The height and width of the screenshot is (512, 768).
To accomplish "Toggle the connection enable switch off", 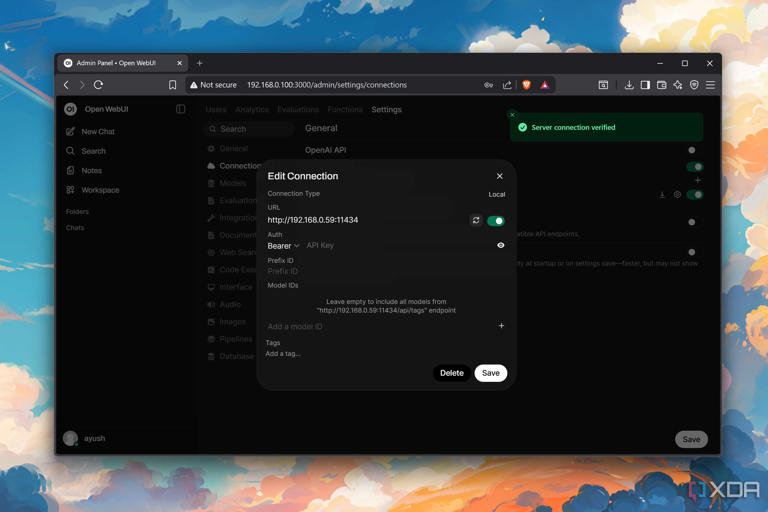I will click(495, 220).
